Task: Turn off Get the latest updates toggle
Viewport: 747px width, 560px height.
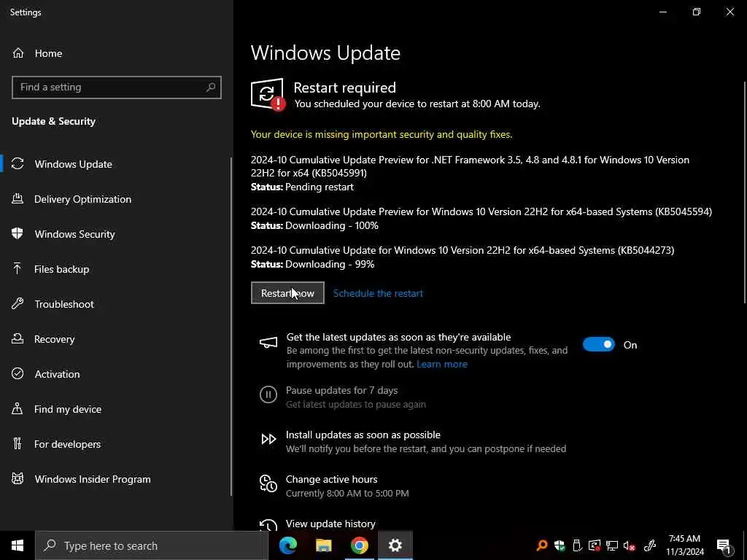Action: pos(599,344)
